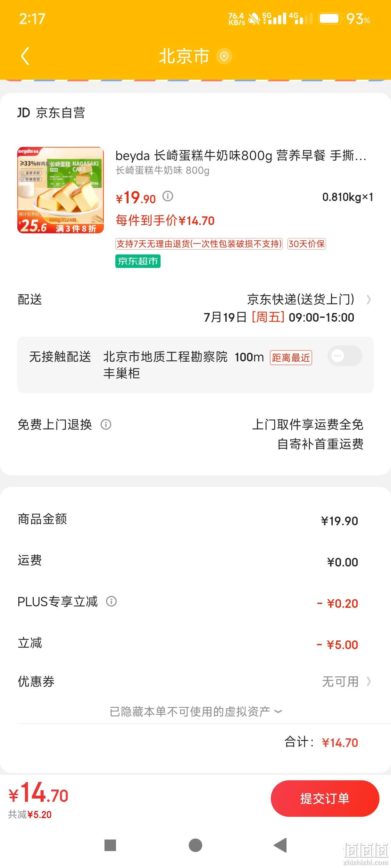
Task: Tap the back arrow icon
Action: click(25, 56)
